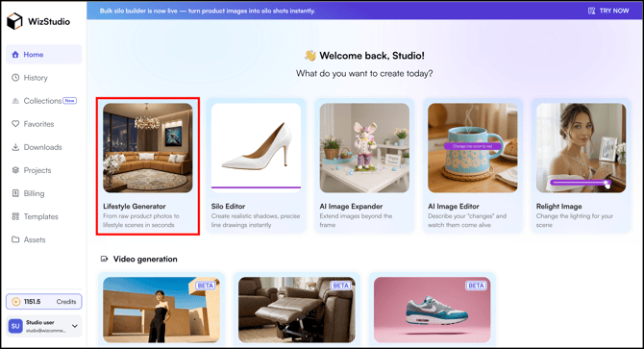This screenshot has width=644, height=349.
Task: Click the purple progress line under the white shoe
Action: (x=256, y=187)
